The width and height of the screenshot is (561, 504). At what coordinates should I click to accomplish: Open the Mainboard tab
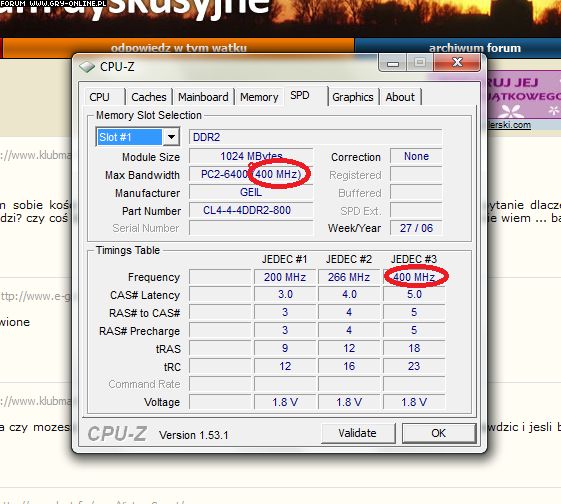pos(203,97)
